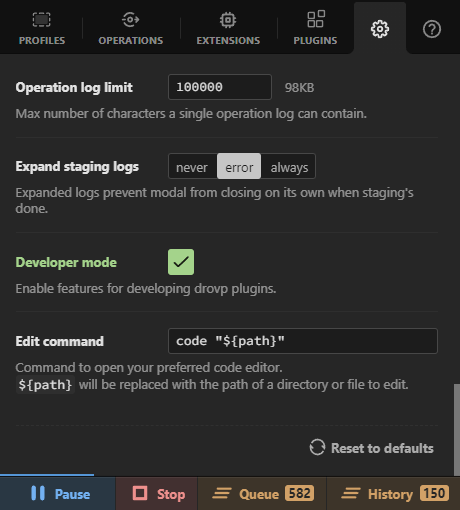460x510 pixels.
Task: Click the Edit command input field
Action: click(303, 341)
